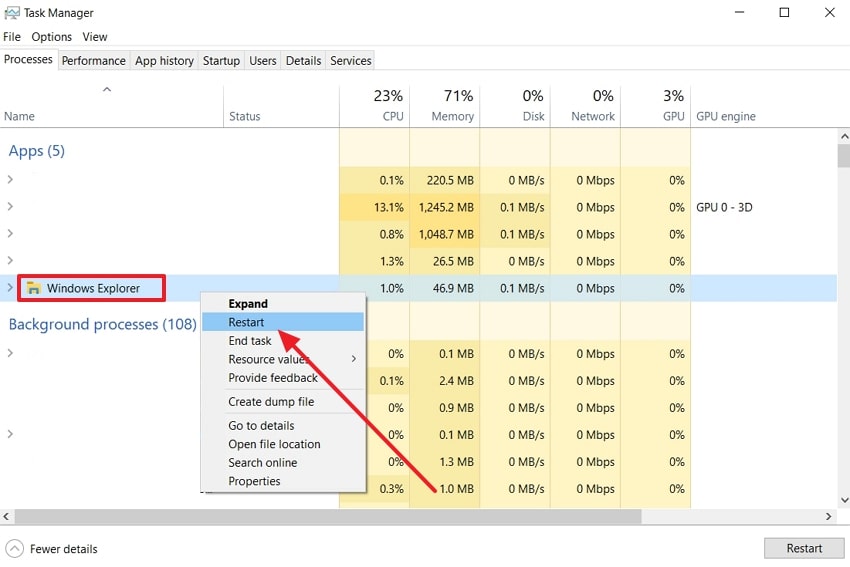The image size is (850, 567).
Task: Click the Fewer details arrow icon
Action: pos(15,549)
